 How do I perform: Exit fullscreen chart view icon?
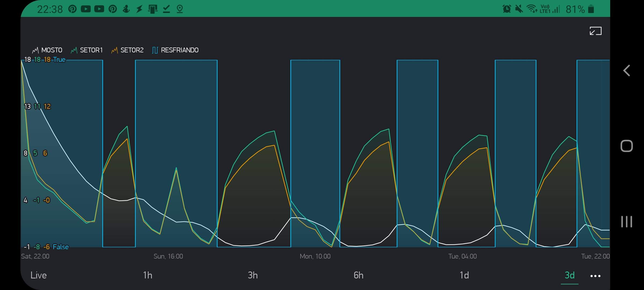(x=595, y=31)
